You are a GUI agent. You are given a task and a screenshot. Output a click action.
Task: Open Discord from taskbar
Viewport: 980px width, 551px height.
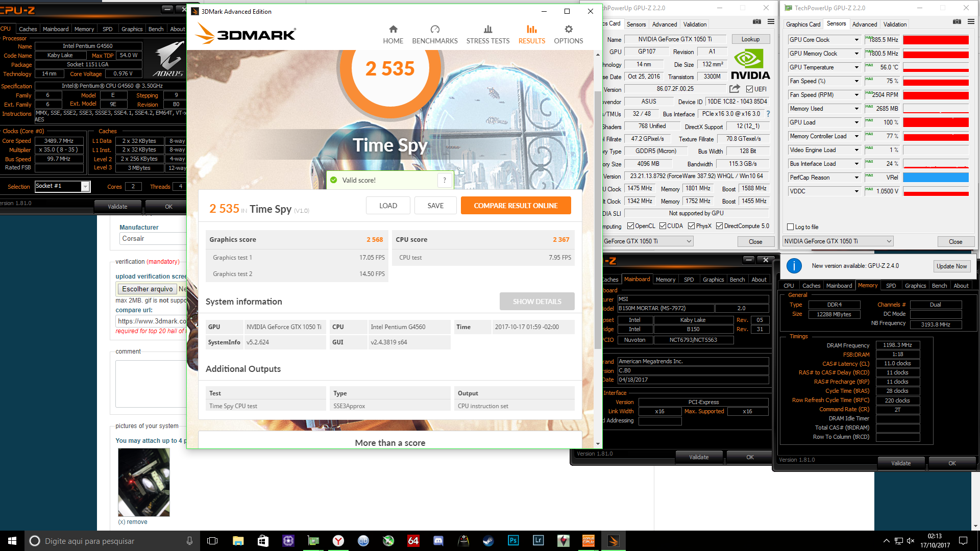tap(438, 541)
